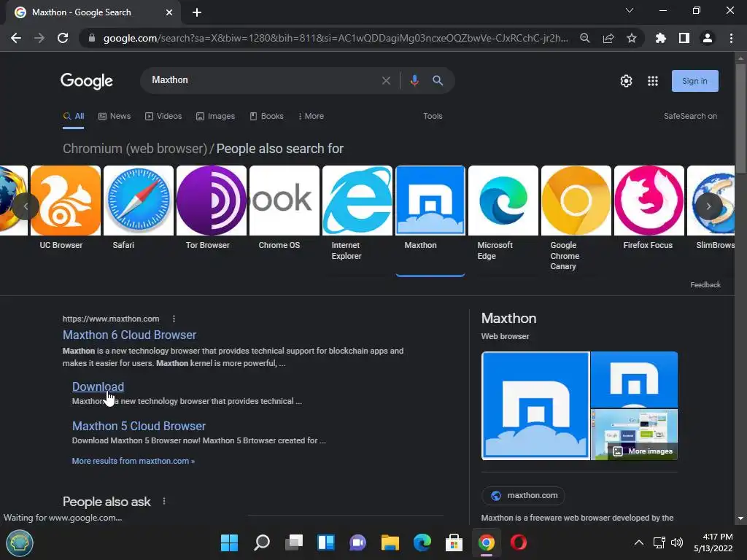Viewport: 747px width, 560px height.
Task: Toggle the Chrome side panel icon
Action: coord(684,38)
